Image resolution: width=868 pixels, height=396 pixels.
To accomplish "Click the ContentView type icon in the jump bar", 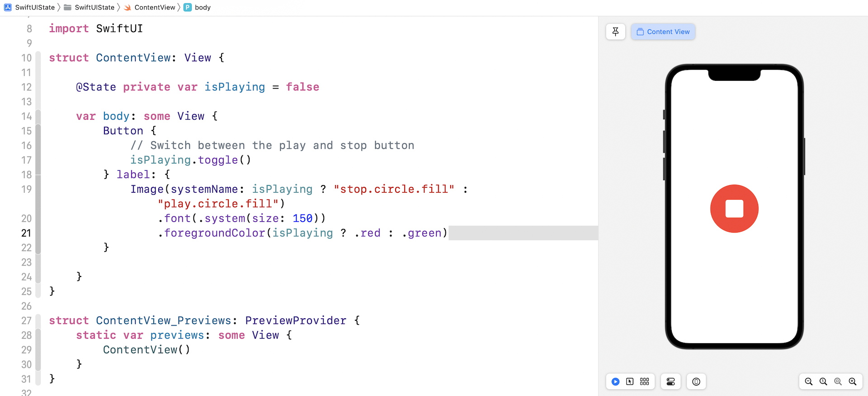I will pos(127,7).
